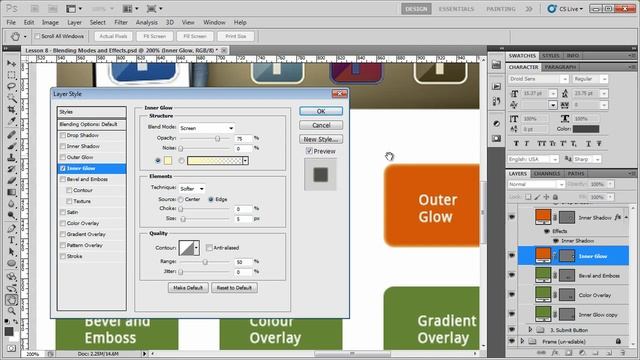640x360 pixels.
Task: Open the Analysis menu
Action: pos(147,22)
